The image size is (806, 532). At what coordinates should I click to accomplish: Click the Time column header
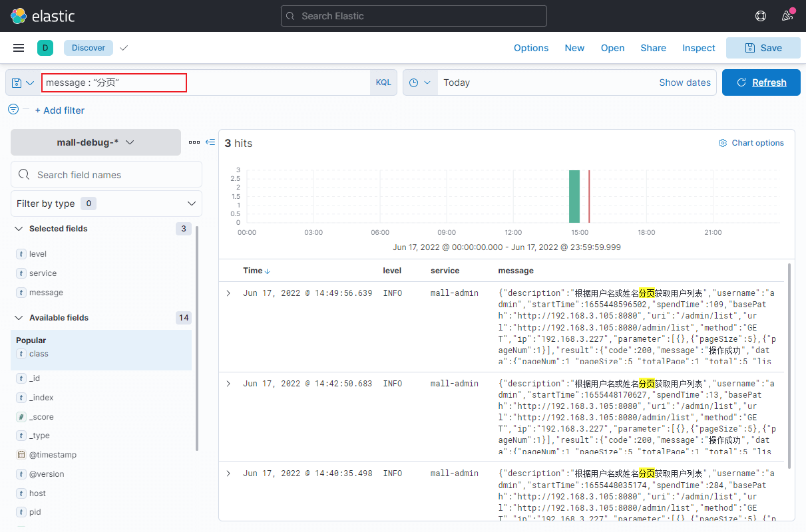(253, 271)
